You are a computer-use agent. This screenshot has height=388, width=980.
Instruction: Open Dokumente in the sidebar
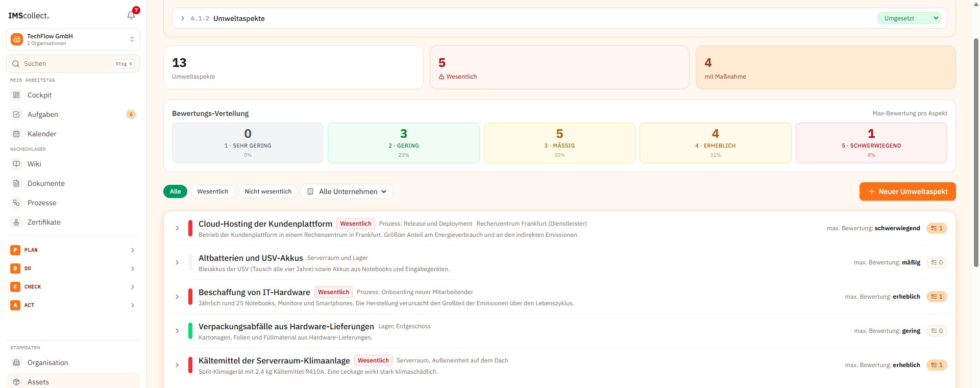(x=73, y=183)
